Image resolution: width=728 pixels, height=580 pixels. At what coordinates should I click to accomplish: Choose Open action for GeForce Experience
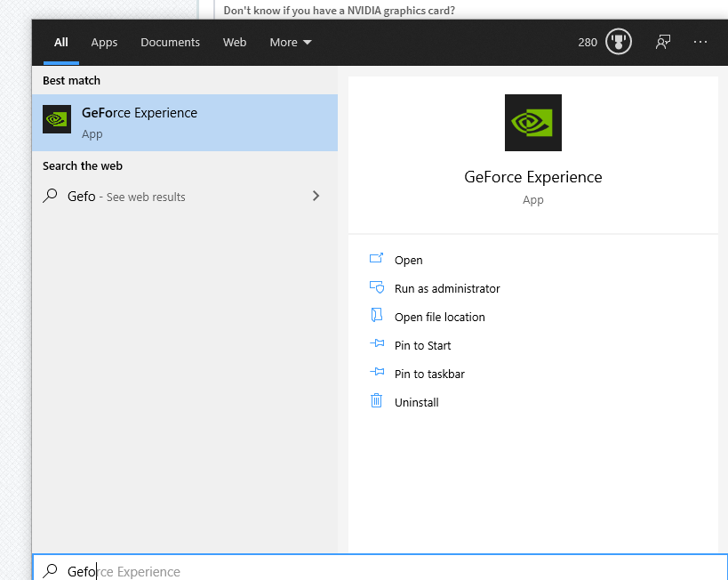(x=408, y=260)
